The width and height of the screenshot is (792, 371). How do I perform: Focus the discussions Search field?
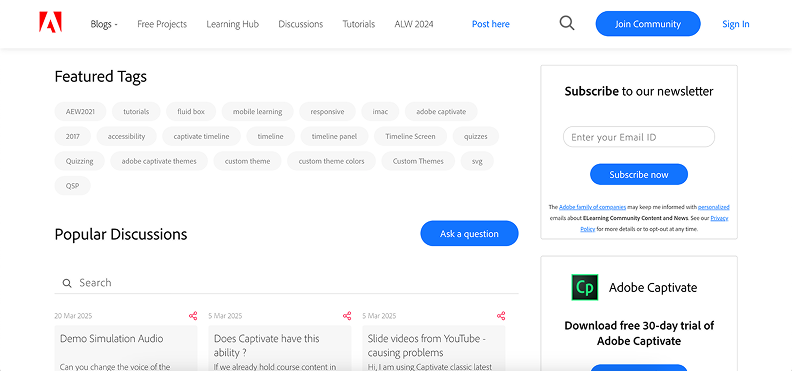click(286, 283)
